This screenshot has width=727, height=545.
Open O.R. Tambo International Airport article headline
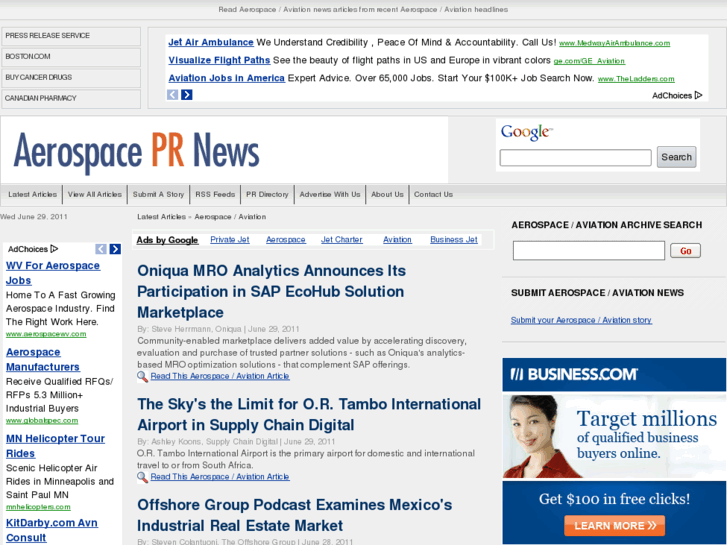(x=309, y=415)
